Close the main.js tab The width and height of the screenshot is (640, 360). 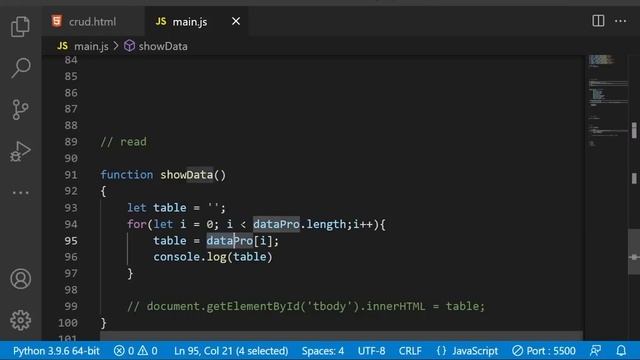pyautogui.click(x=236, y=21)
